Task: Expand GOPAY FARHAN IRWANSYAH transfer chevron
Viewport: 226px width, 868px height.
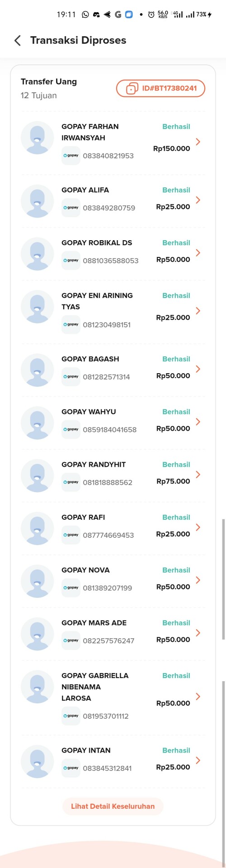Action: click(198, 142)
